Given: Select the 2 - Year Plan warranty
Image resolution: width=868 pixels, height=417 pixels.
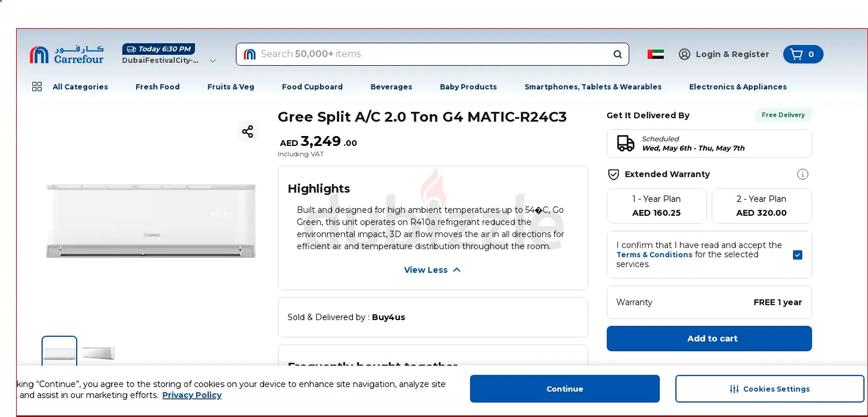Looking at the screenshot, I should (x=762, y=206).
